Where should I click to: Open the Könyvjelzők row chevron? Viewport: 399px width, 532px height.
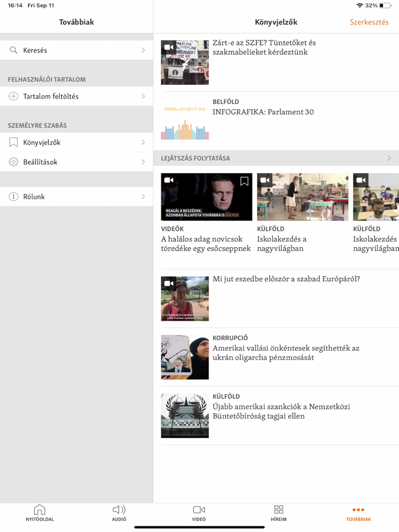tap(143, 142)
